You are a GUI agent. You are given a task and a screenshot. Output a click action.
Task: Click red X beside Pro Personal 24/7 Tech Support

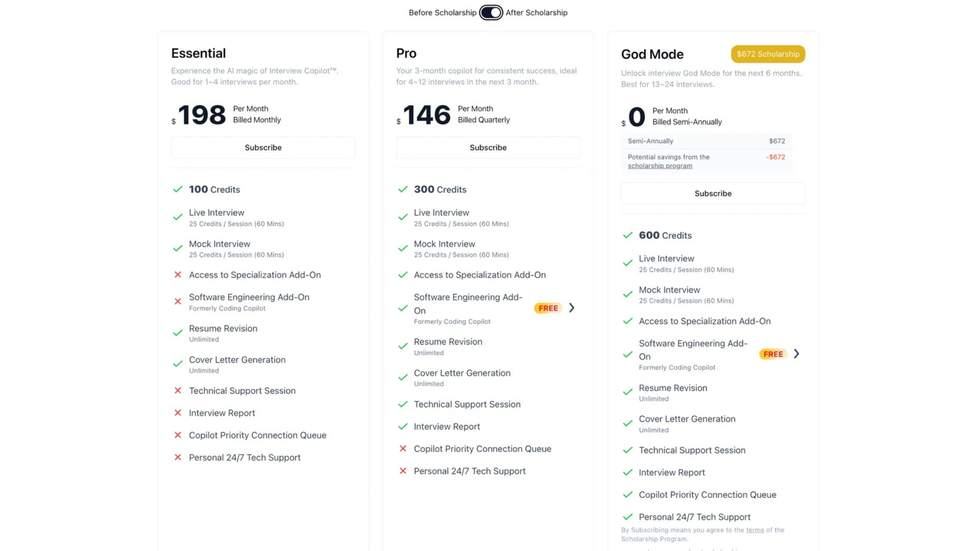(x=403, y=471)
